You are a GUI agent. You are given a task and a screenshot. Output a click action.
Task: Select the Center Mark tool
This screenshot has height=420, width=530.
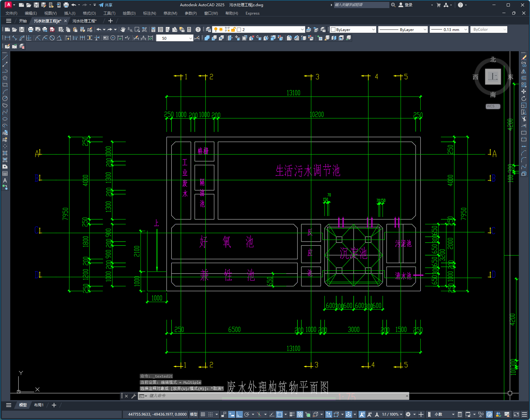tap(113, 38)
